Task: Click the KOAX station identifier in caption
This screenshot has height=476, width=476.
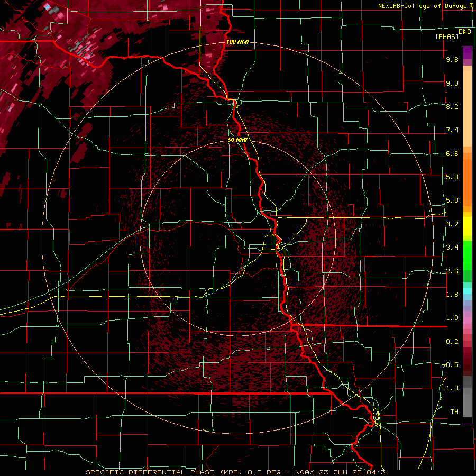Action: tap(306, 472)
